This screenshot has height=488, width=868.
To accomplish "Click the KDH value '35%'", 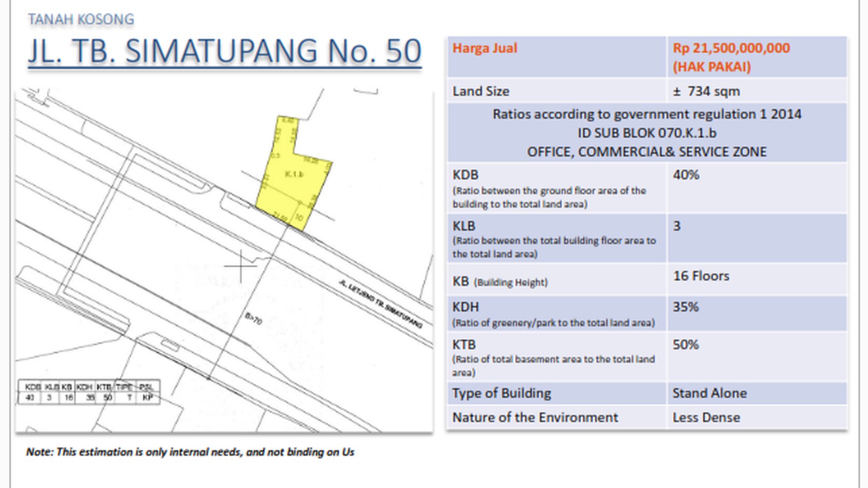I will (x=685, y=307).
